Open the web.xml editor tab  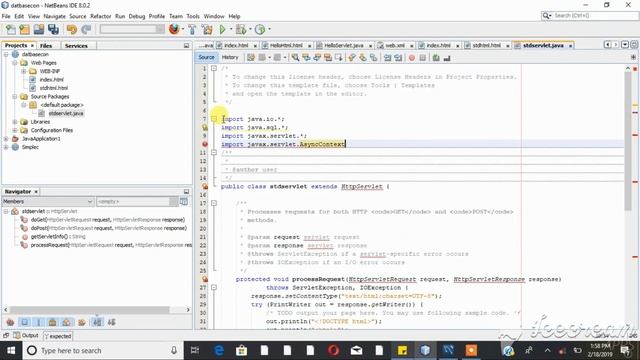[395, 45]
